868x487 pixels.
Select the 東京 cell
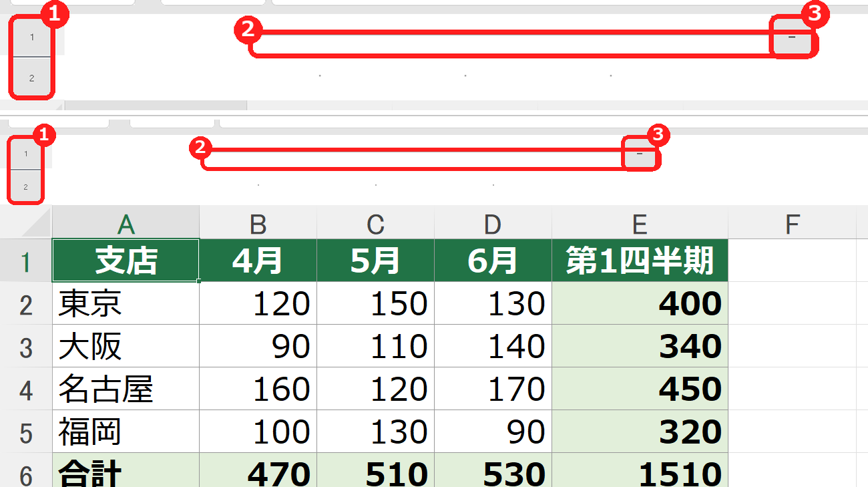126,303
